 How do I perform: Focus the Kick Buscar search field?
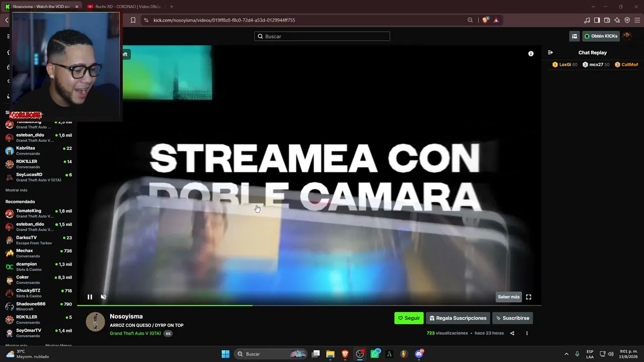(322, 36)
